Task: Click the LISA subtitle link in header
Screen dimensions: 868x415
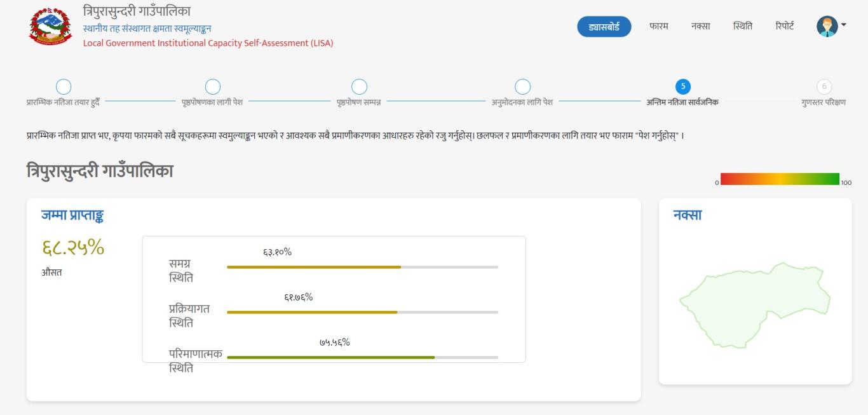Action: point(208,43)
